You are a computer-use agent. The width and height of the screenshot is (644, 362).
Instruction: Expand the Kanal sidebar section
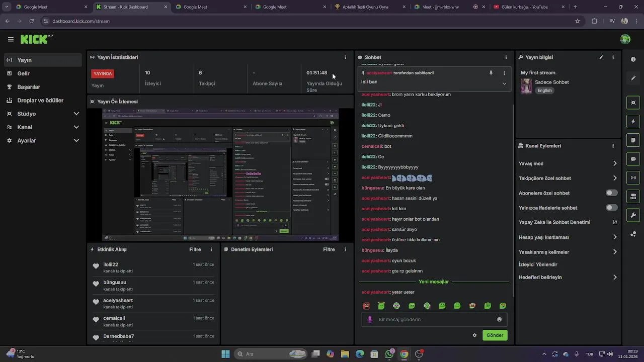click(76, 127)
